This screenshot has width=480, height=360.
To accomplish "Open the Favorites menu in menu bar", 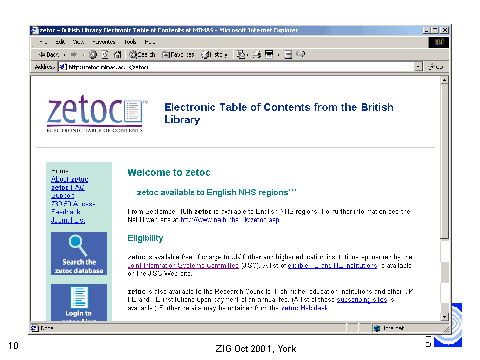I will [104, 42].
